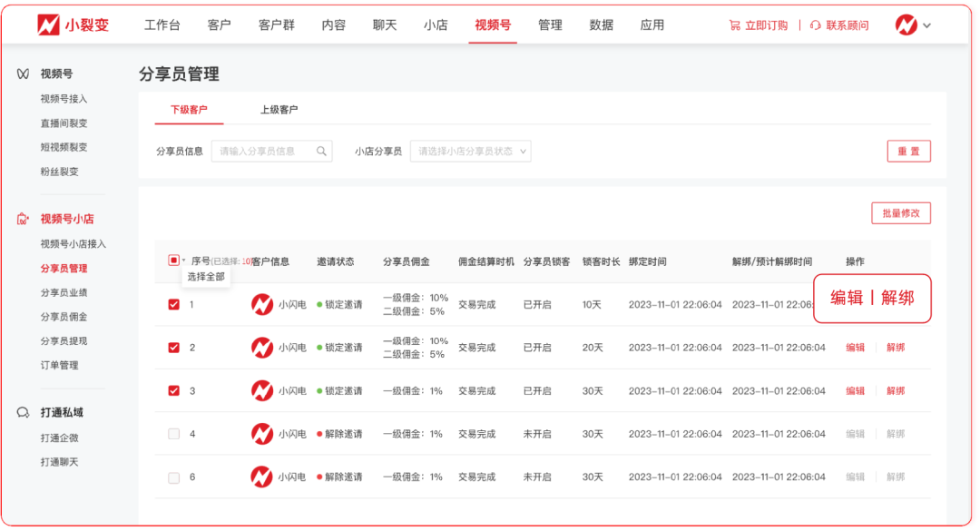Click the 重置 button
This screenshot has width=980, height=531.
[908, 151]
